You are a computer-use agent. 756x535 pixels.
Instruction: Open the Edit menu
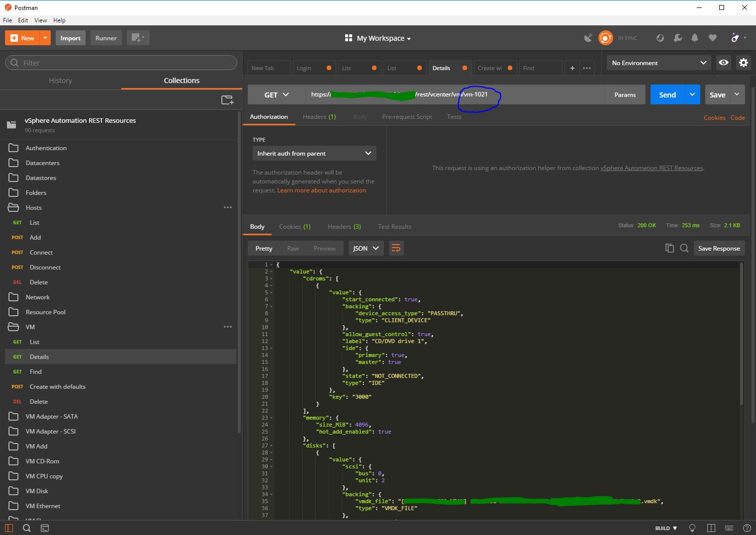[x=23, y=20]
